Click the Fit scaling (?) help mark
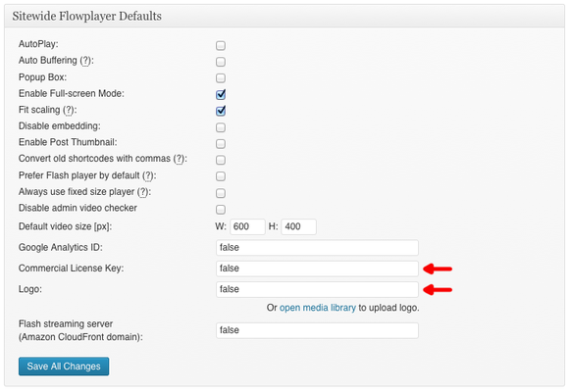The image size is (569, 392). (x=69, y=110)
